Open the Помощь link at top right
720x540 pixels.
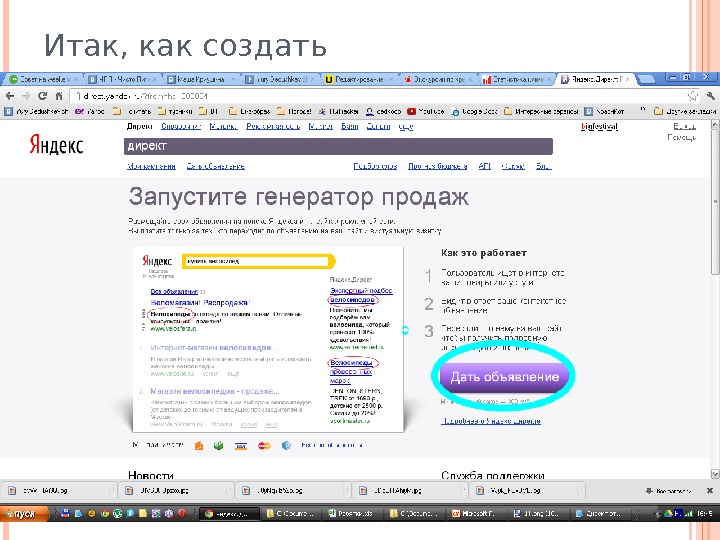[682, 137]
